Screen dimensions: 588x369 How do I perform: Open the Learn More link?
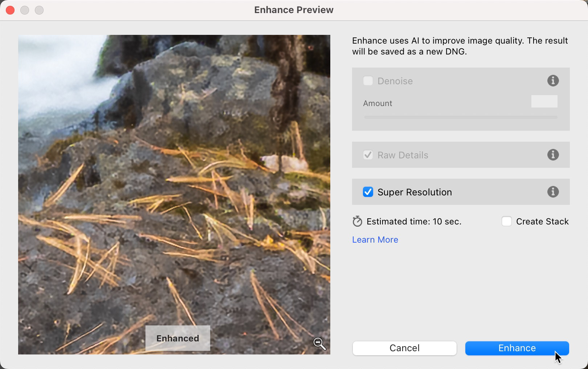coord(375,240)
